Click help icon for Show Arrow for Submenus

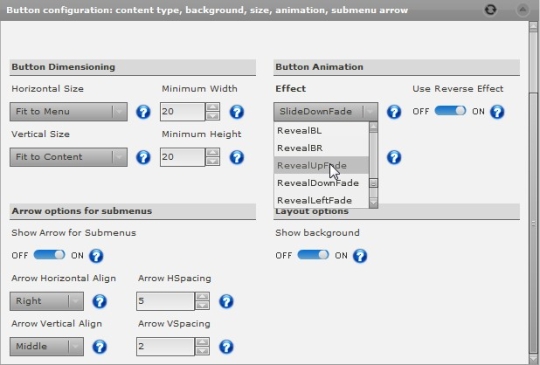click(96, 256)
